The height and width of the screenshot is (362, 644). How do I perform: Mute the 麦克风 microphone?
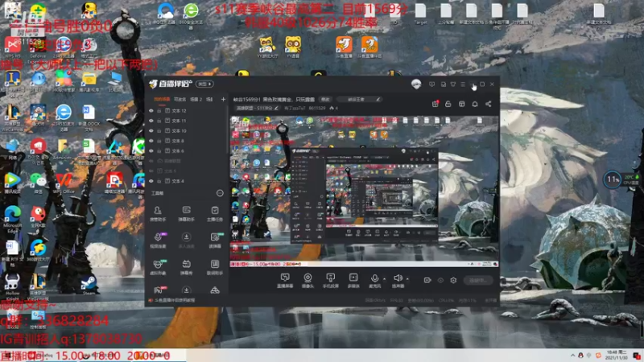(x=374, y=280)
